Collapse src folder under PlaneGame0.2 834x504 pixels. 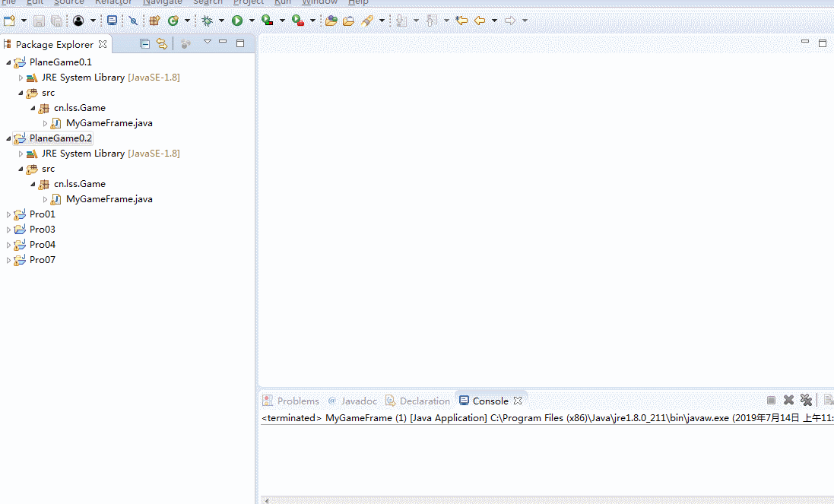pyautogui.click(x=21, y=169)
